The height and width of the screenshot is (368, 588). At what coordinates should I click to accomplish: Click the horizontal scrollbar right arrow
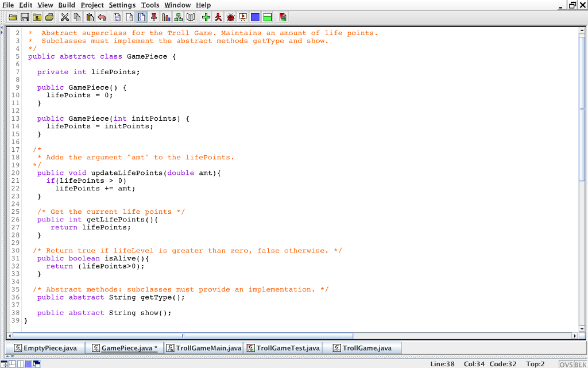575,336
